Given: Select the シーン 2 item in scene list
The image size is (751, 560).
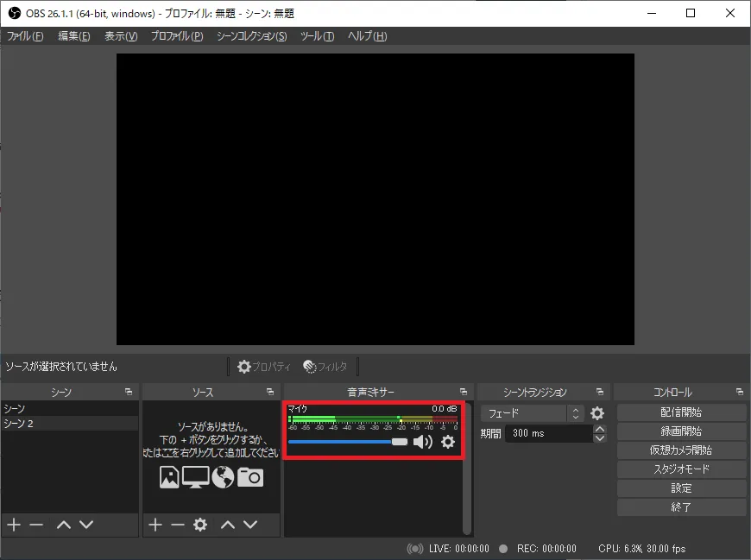Looking at the screenshot, I should click(x=70, y=424).
